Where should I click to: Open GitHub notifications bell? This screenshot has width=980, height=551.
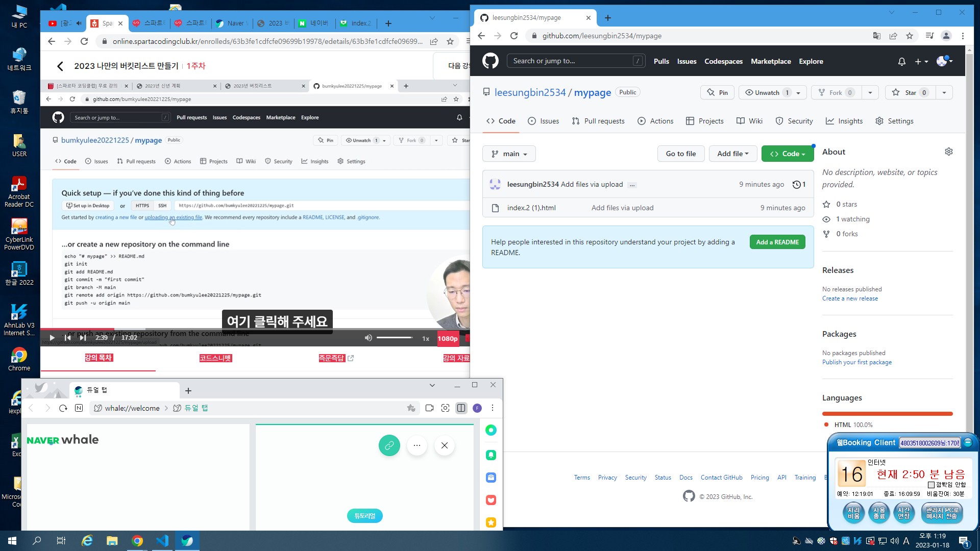[902, 61]
